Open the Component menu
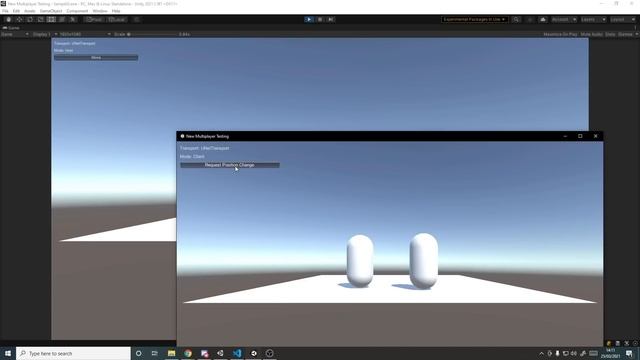 77,11
